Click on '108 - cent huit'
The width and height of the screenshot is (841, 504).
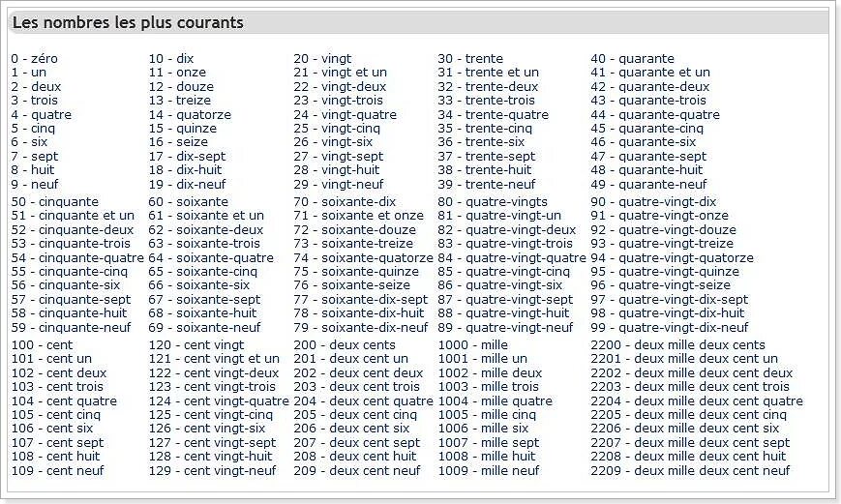[x=55, y=457]
